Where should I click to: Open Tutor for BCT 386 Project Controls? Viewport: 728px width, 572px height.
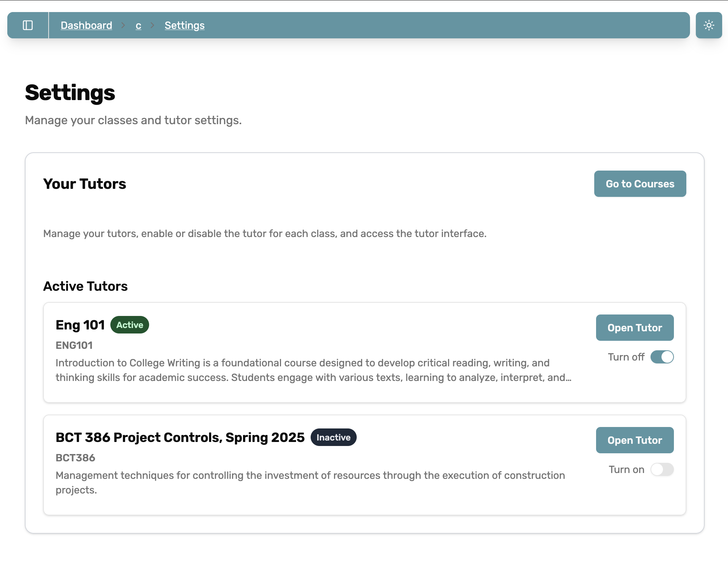635,440
